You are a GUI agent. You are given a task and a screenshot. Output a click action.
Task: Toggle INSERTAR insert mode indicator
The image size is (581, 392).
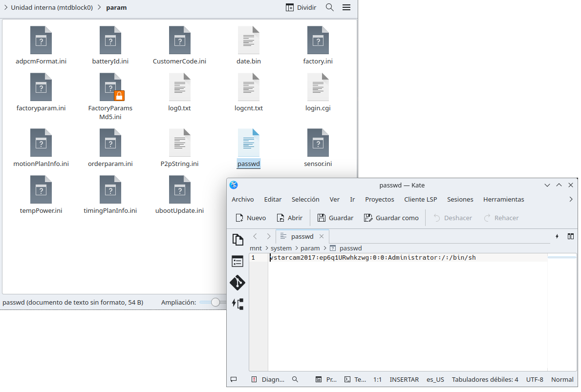pyautogui.click(x=404, y=379)
